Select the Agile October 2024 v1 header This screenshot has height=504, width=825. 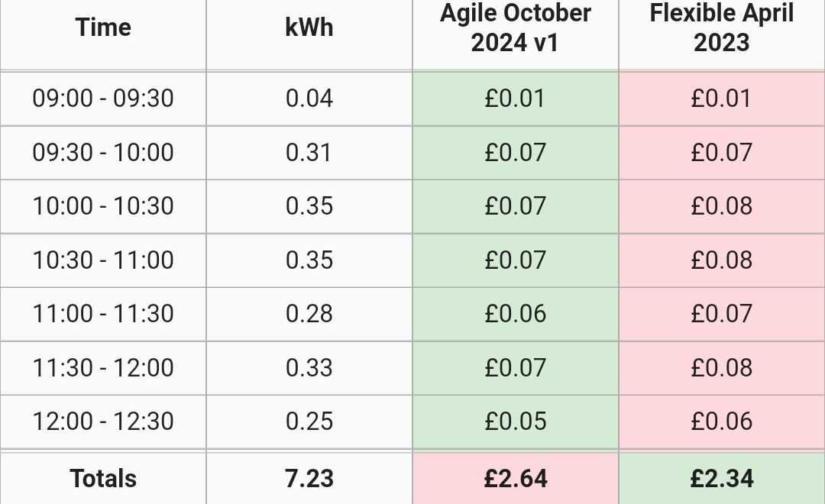pyautogui.click(x=516, y=27)
